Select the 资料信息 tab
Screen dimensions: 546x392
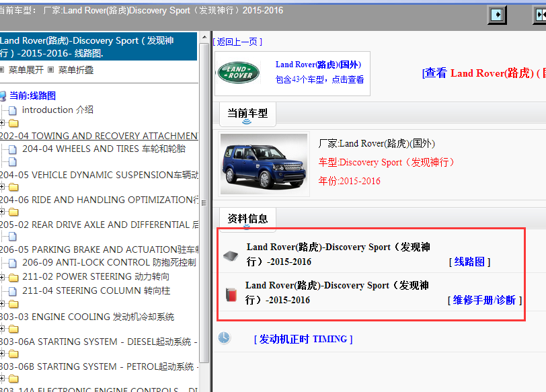[247, 219]
